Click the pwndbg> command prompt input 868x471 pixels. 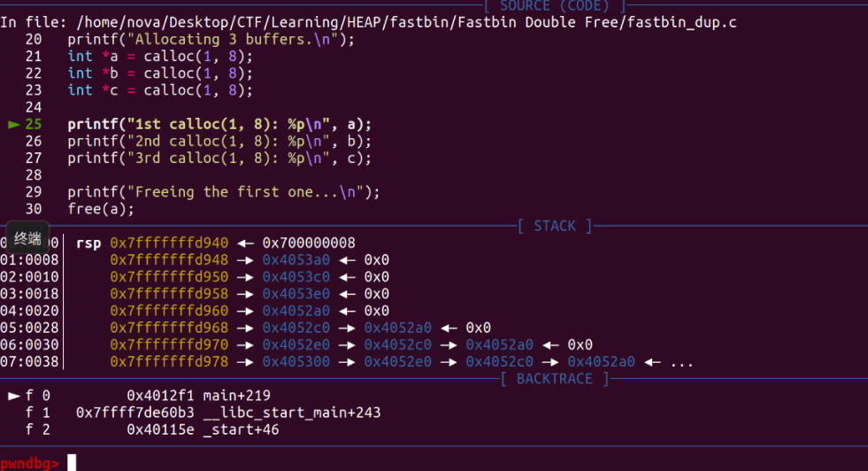[72, 463]
